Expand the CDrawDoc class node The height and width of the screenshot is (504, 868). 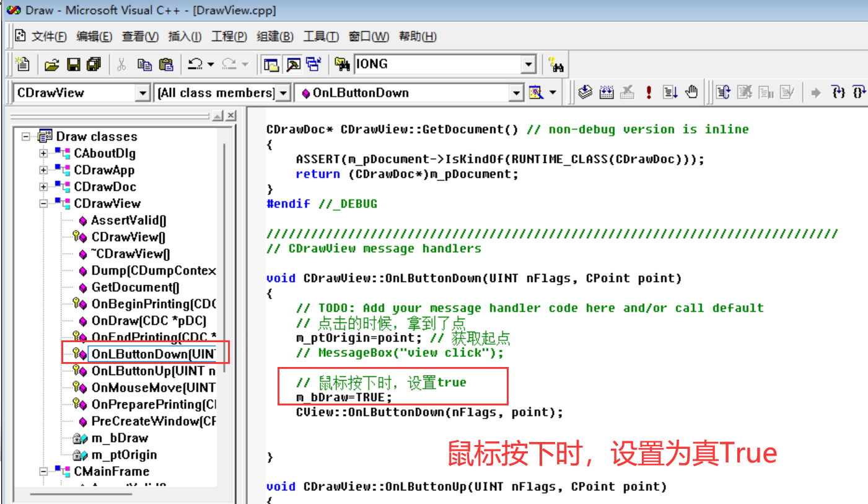43,187
